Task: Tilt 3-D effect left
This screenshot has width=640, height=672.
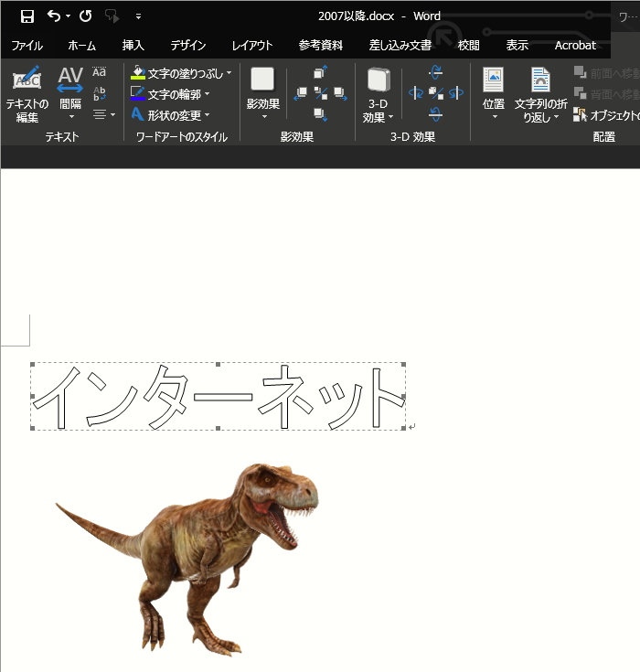Action: (416, 93)
